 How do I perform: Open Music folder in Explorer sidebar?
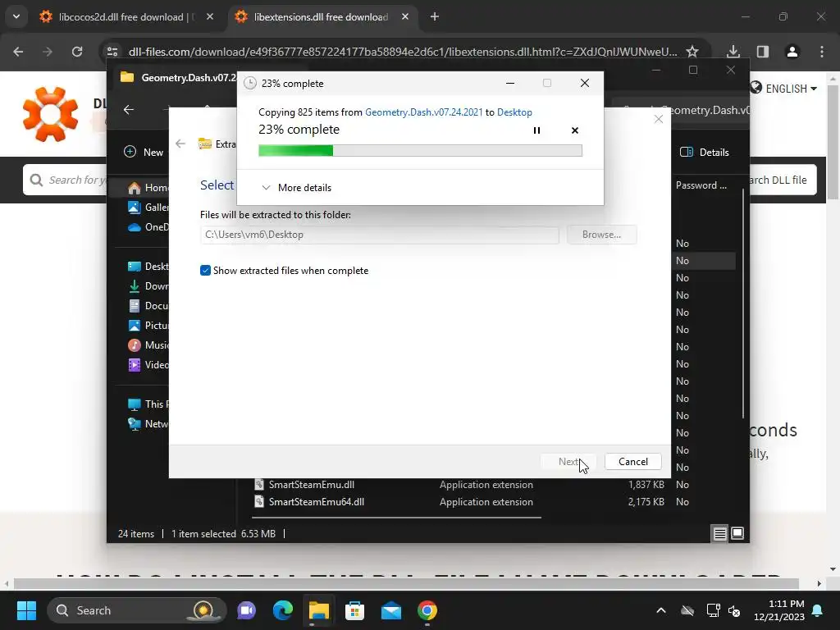(148, 345)
